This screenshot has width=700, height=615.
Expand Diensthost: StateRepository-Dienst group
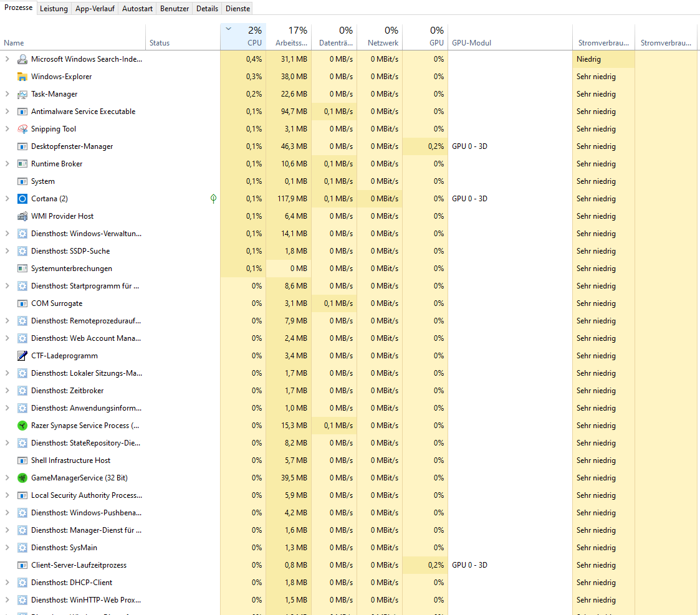click(7, 443)
